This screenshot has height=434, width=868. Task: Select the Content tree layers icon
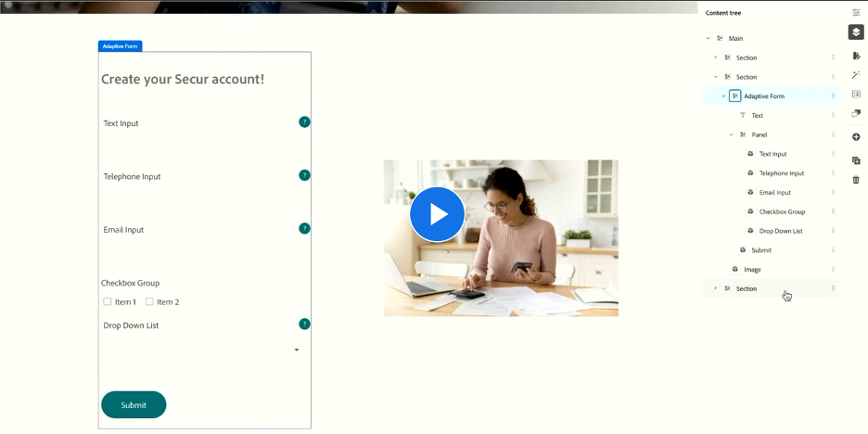coord(856,32)
